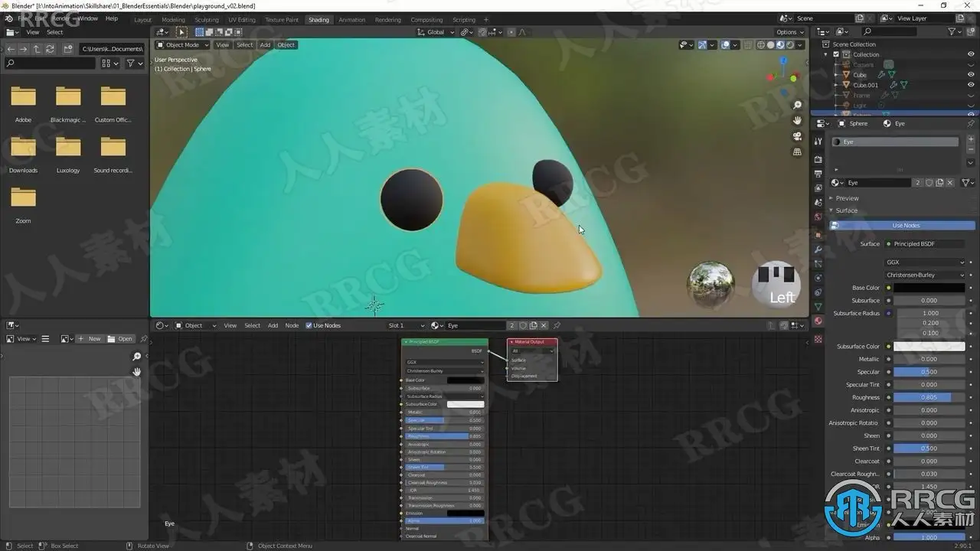Open Material properties tab icon
The image size is (980, 551).
[818, 321]
